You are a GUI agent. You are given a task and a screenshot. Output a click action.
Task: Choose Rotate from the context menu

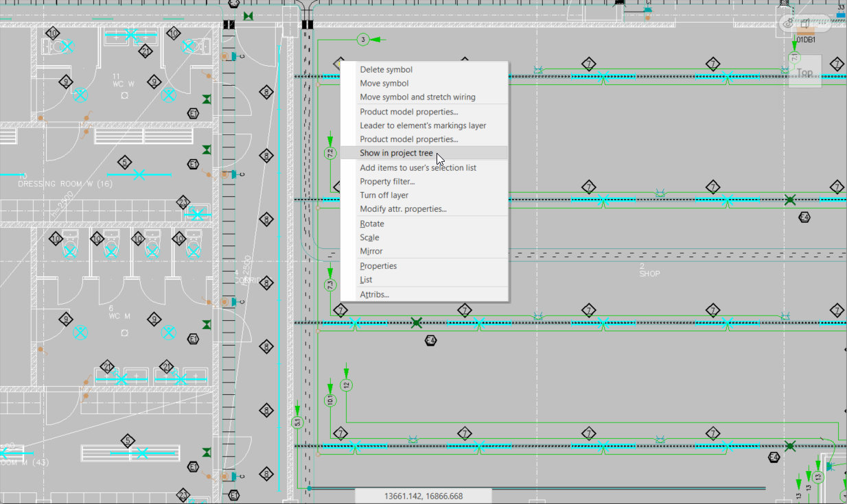(x=371, y=223)
